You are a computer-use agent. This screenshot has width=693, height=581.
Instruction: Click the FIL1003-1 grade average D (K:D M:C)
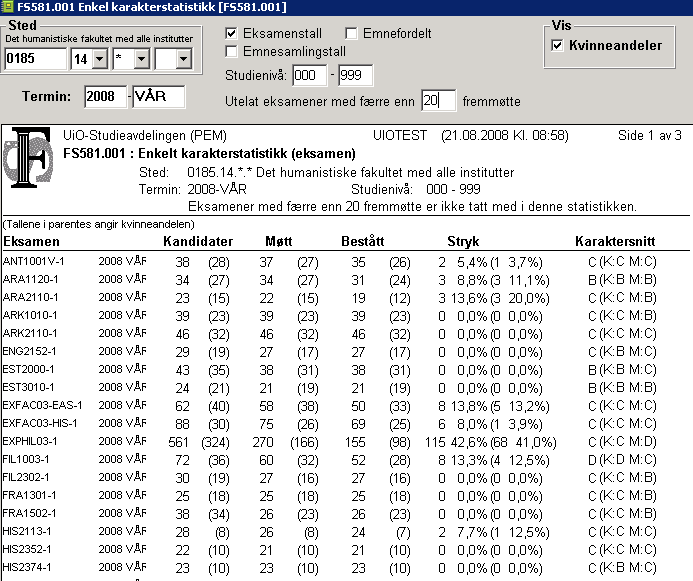[622, 460]
